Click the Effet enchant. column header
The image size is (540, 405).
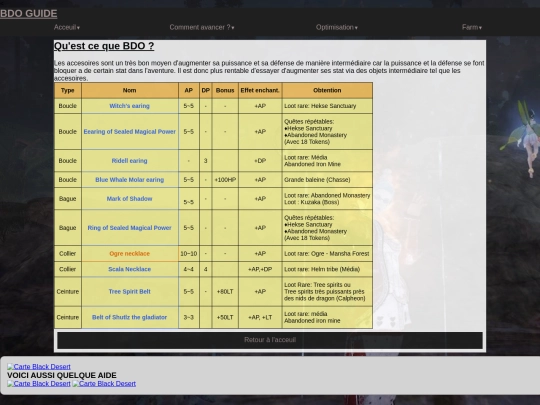click(x=260, y=91)
